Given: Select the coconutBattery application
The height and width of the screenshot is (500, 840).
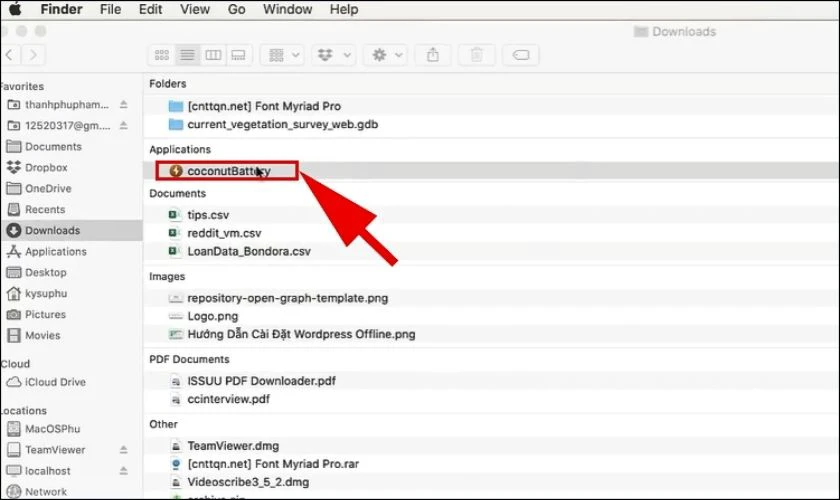Looking at the screenshot, I should (x=220, y=171).
